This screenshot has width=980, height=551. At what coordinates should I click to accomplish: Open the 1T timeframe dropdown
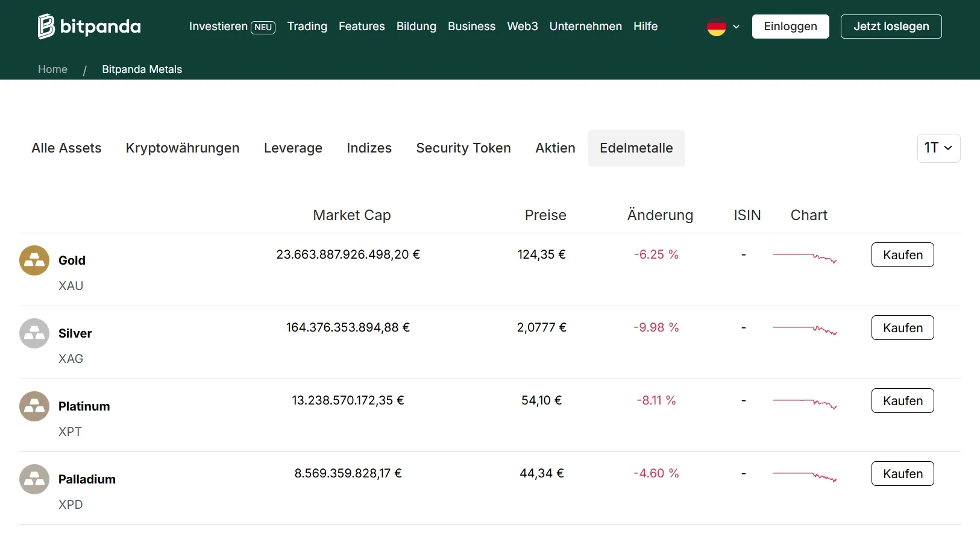coord(938,148)
